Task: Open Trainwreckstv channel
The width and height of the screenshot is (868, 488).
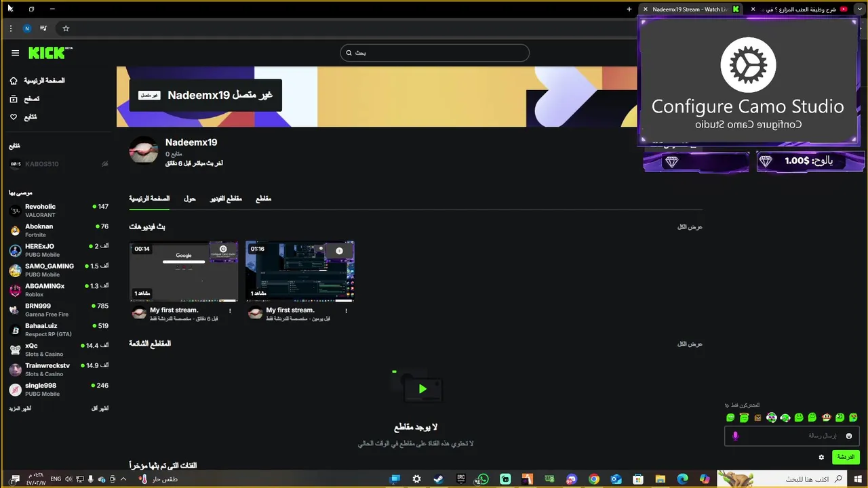Action: (58, 369)
